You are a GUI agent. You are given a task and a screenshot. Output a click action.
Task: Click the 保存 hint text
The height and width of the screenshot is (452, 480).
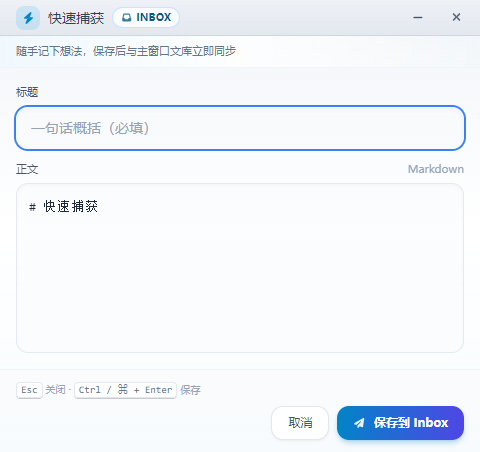point(190,390)
